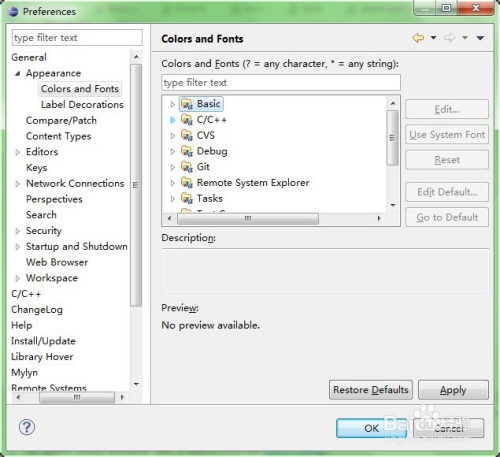Expand the C/C++ fonts category
The height and width of the screenshot is (457, 500).
pos(172,120)
